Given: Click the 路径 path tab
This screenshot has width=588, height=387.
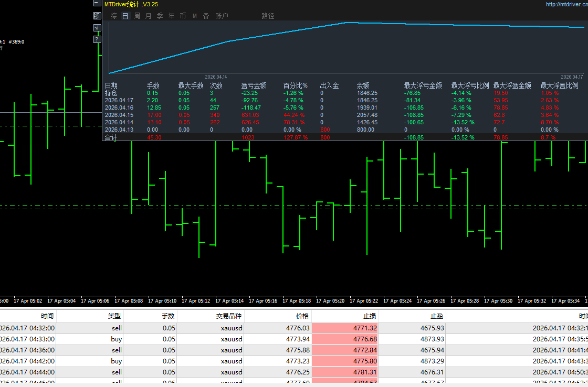Looking at the screenshot, I should pyautogui.click(x=268, y=16).
